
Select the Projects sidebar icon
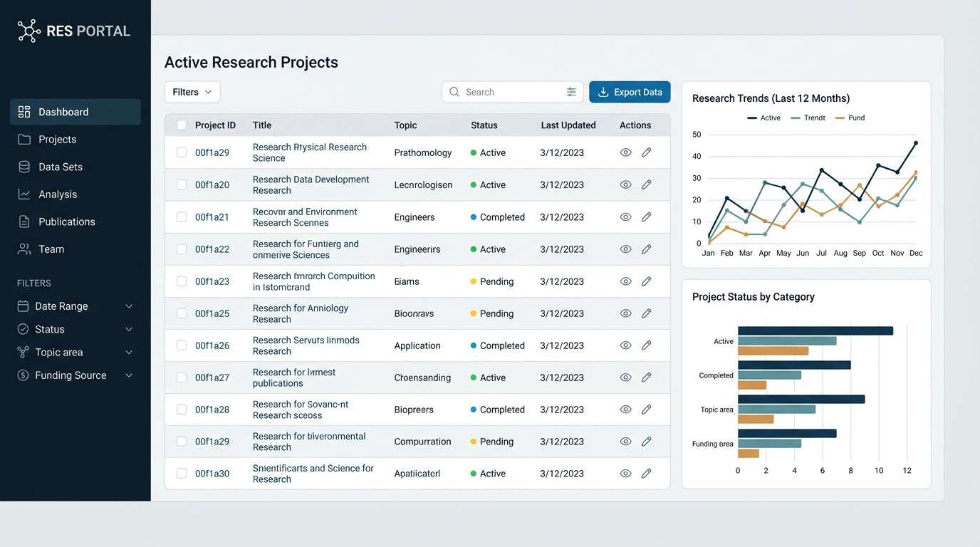pyautogui.click(x=22, y=139)
